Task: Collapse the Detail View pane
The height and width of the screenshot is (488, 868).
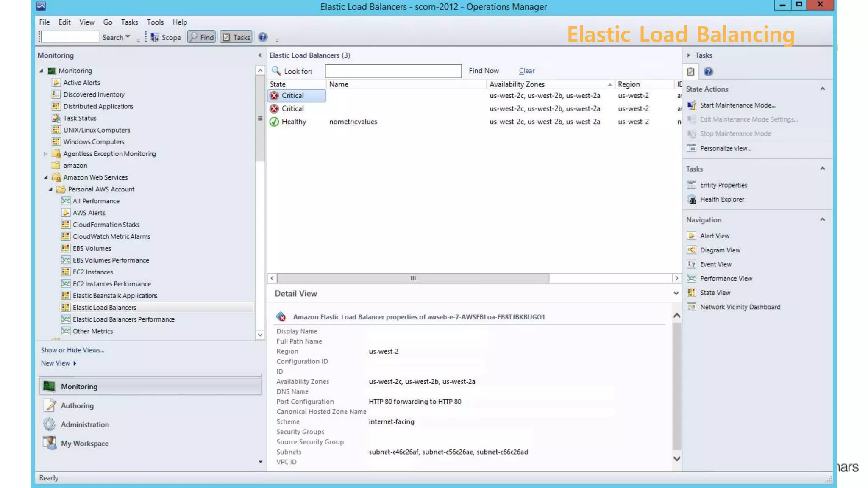Action: click(x=676, y=293)
